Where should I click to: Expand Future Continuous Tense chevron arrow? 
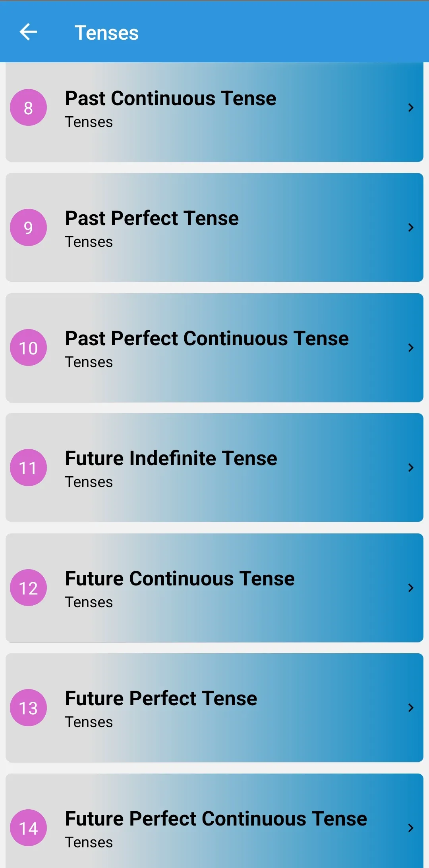(x=411, y=588)
